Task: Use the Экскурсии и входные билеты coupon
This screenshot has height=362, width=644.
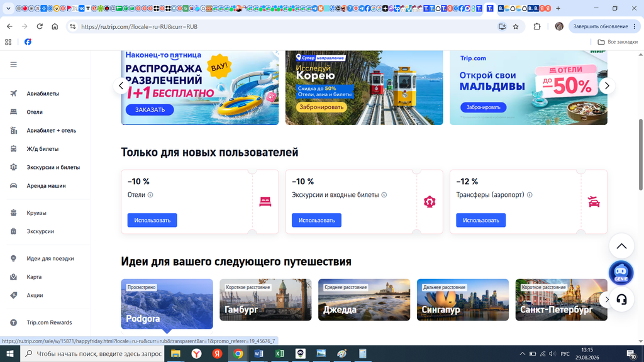Action: [x=316, y=221]
